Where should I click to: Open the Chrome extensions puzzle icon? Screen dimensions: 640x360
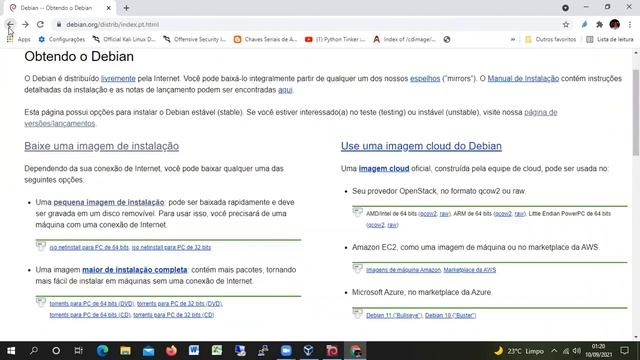(x=599, y=24)
